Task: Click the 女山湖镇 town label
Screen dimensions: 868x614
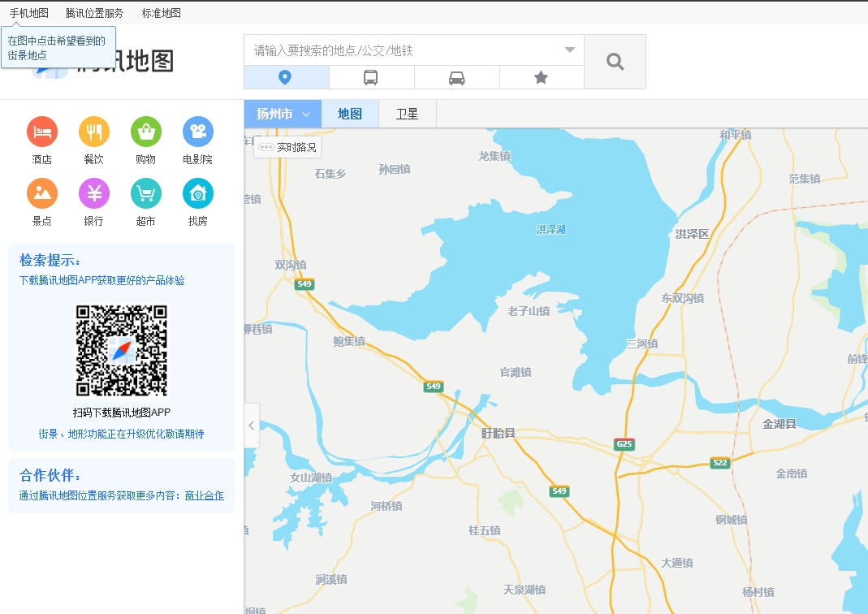Action: coord(311,478)
